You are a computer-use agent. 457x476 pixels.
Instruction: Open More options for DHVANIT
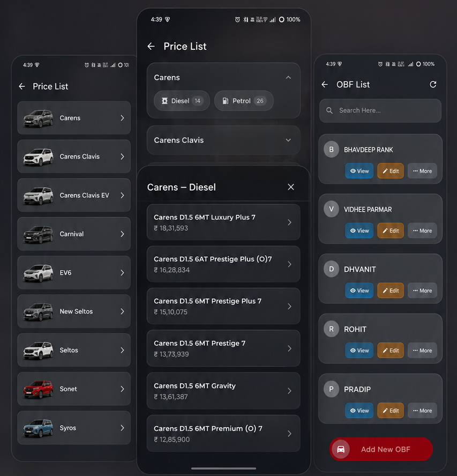[422, 291]
